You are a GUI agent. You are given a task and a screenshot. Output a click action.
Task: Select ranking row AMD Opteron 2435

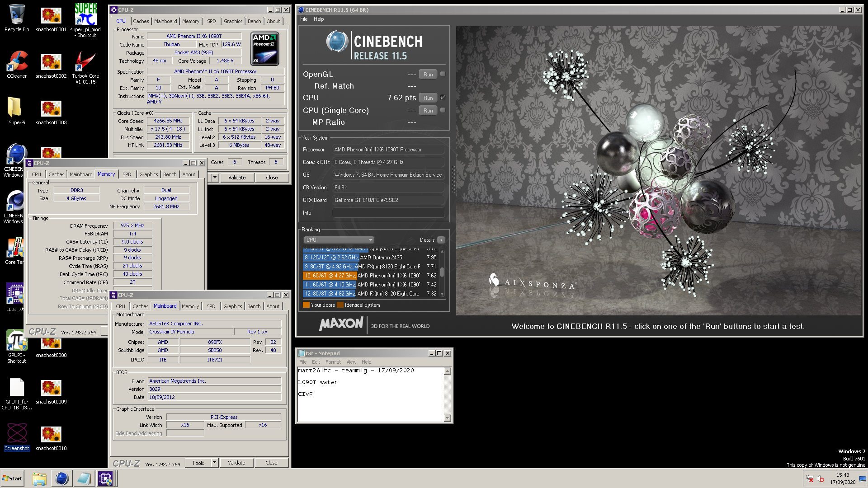click(x=371, y=258)
